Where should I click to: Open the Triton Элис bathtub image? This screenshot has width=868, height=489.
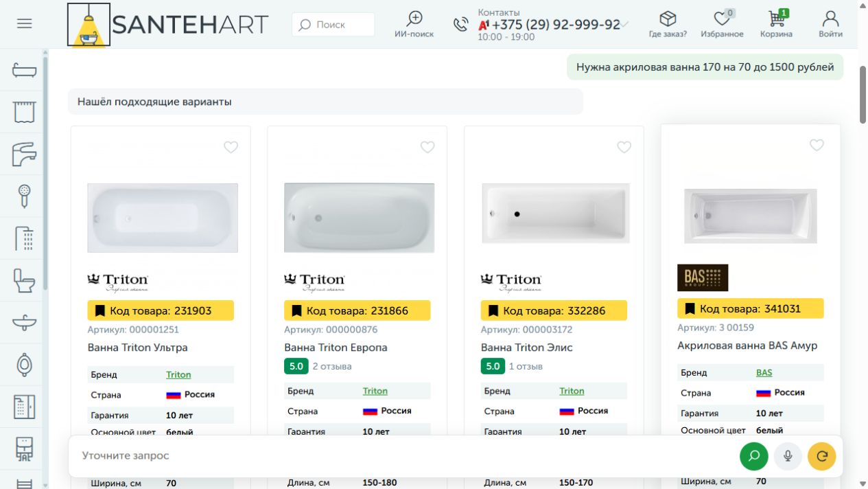pos(556,214)
